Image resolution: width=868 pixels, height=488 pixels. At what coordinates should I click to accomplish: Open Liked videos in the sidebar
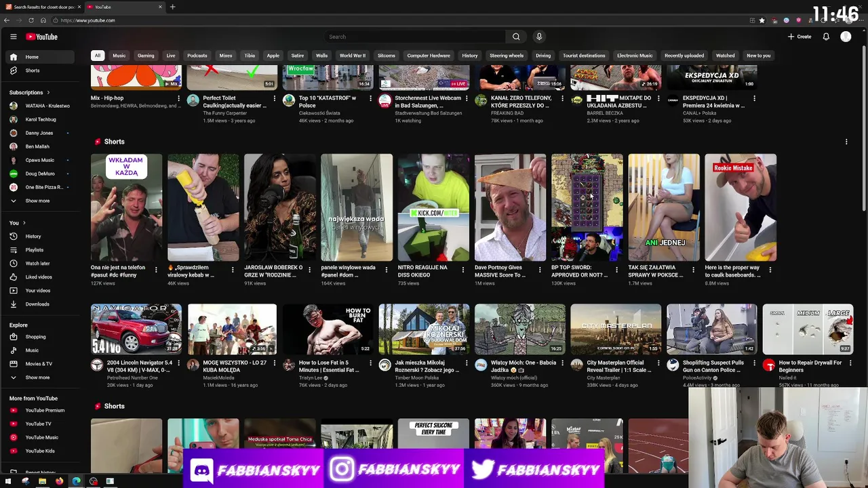pyautogui.click(x=41, y=277)
